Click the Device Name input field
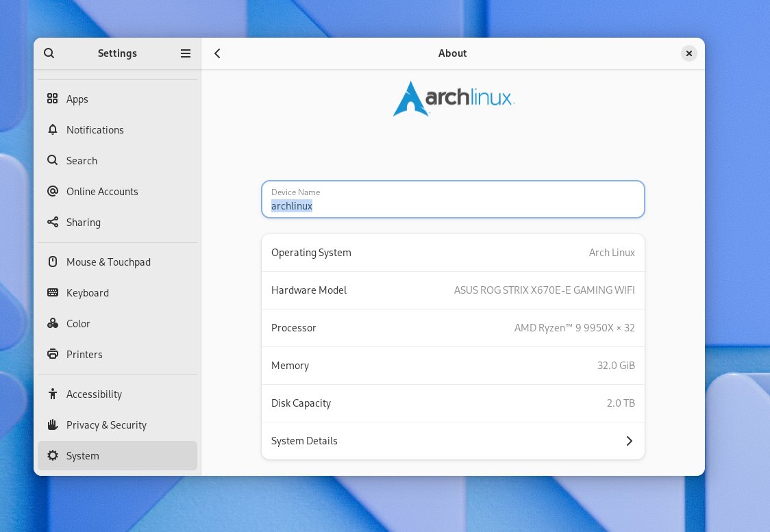 click(453, 199)
